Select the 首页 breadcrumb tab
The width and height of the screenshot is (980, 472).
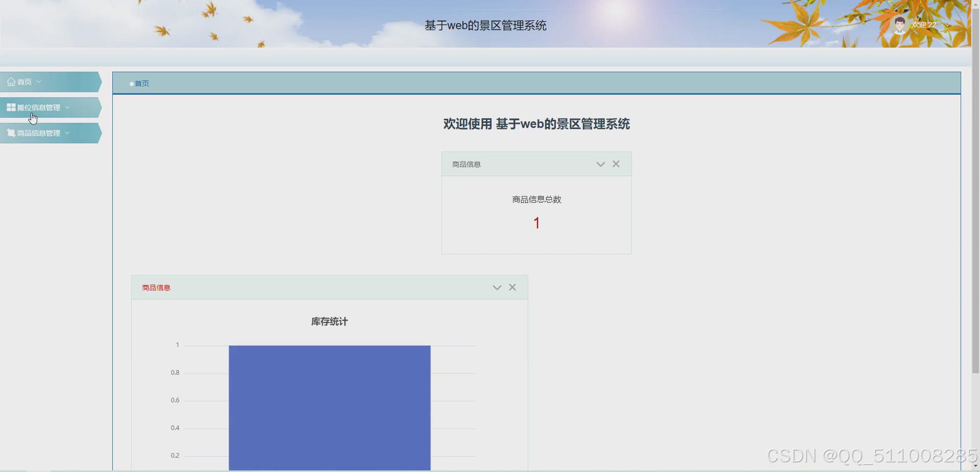click(x=142, y=83)
